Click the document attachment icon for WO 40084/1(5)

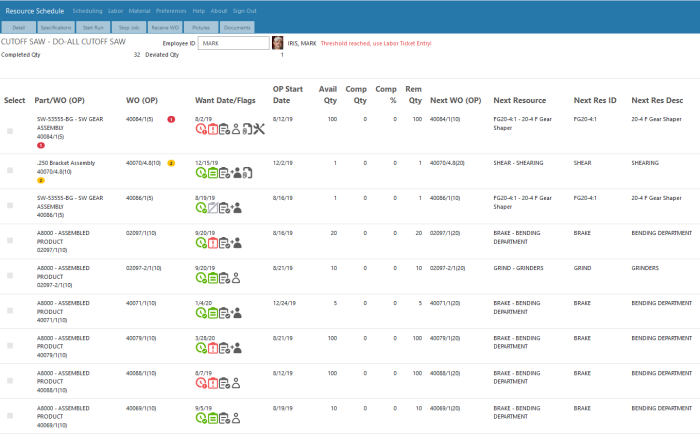pos(247,130)
